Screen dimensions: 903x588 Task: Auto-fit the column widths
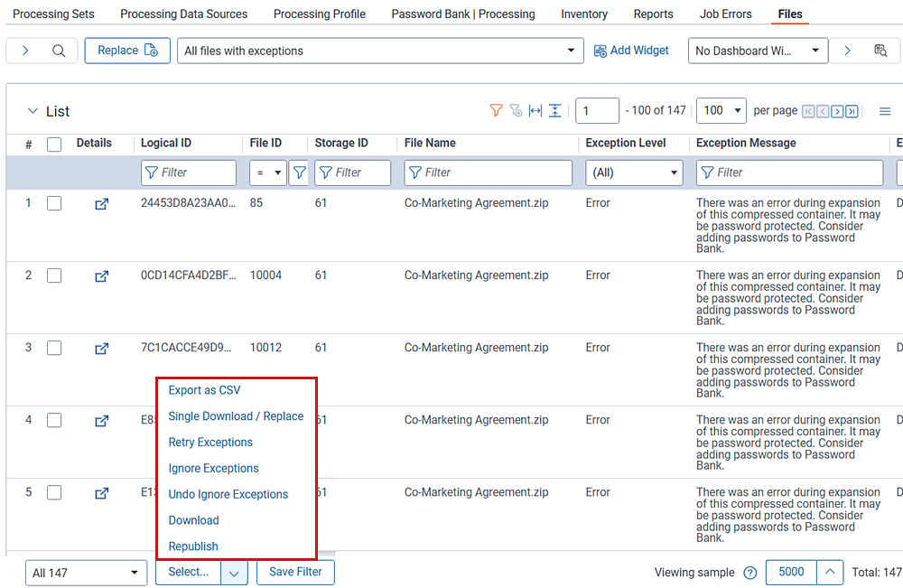535,110
